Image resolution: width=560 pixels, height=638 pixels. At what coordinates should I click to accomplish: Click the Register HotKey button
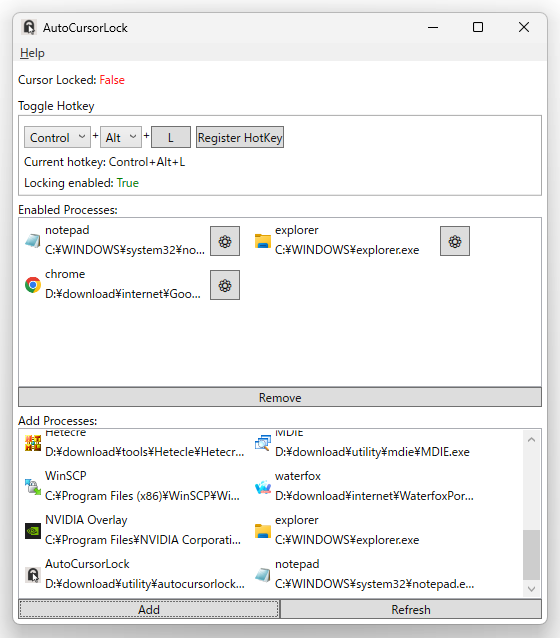(x=240, y=137)
